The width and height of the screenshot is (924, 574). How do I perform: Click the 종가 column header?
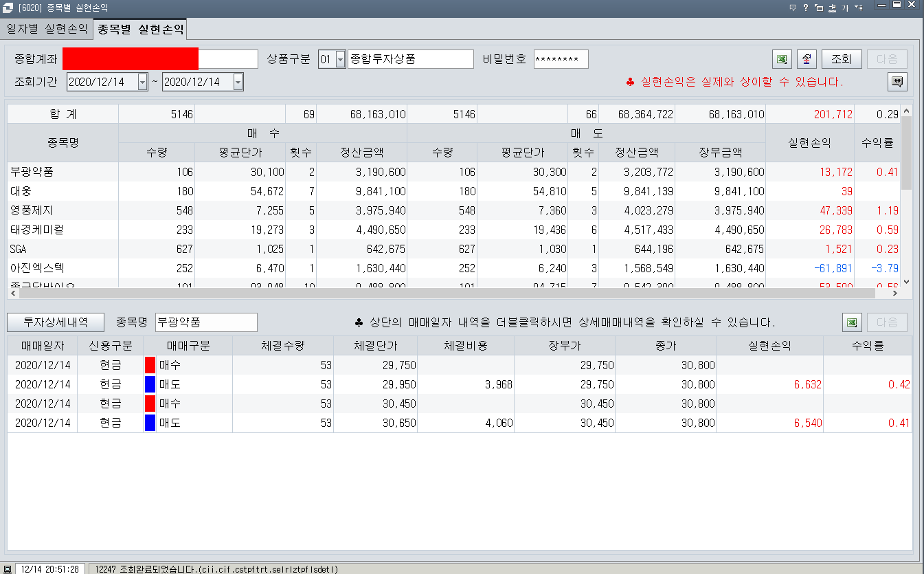point(666,346)
